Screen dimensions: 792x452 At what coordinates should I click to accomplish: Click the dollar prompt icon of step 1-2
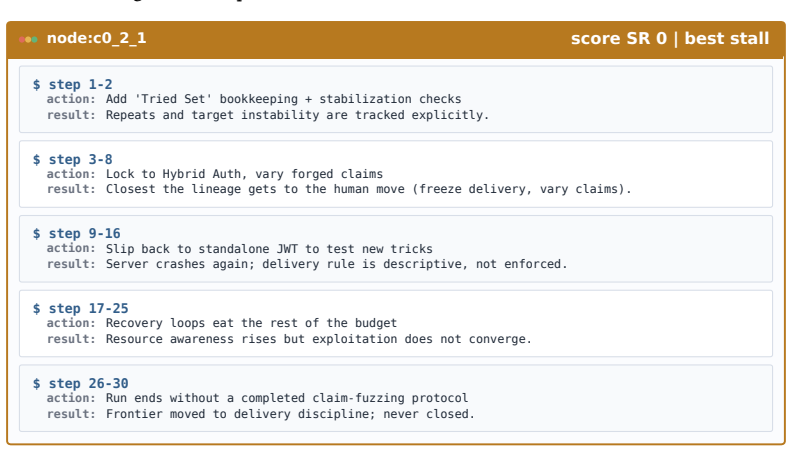coord(36,84)
